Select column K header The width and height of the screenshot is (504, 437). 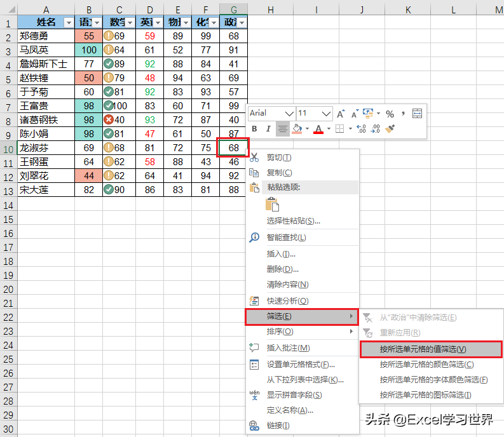pos(408,10)
